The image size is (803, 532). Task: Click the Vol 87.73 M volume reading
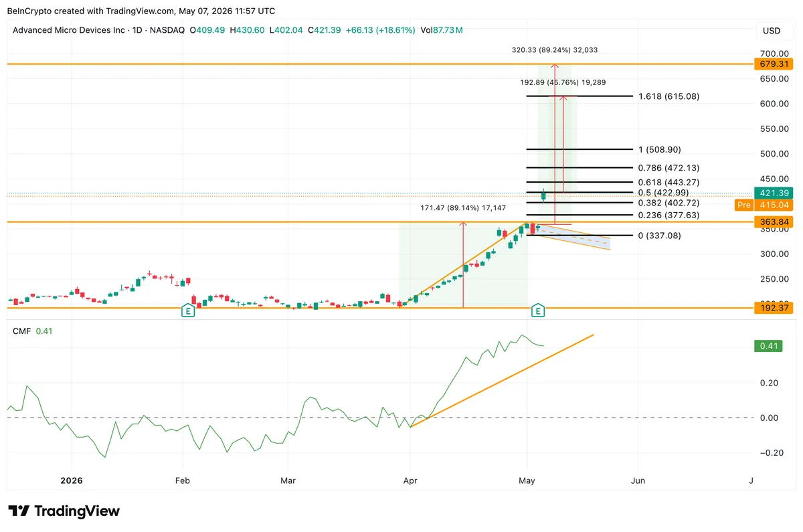coord(440,30)
